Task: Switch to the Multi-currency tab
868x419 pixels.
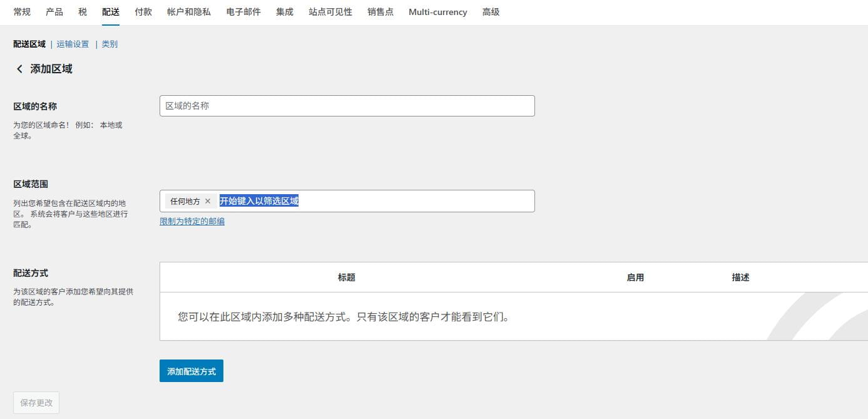Action: (437, 11)
